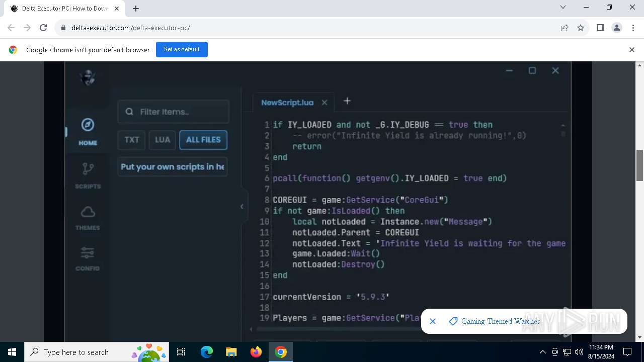Click the 'return' statement on line 3

[x=307, y=146]
